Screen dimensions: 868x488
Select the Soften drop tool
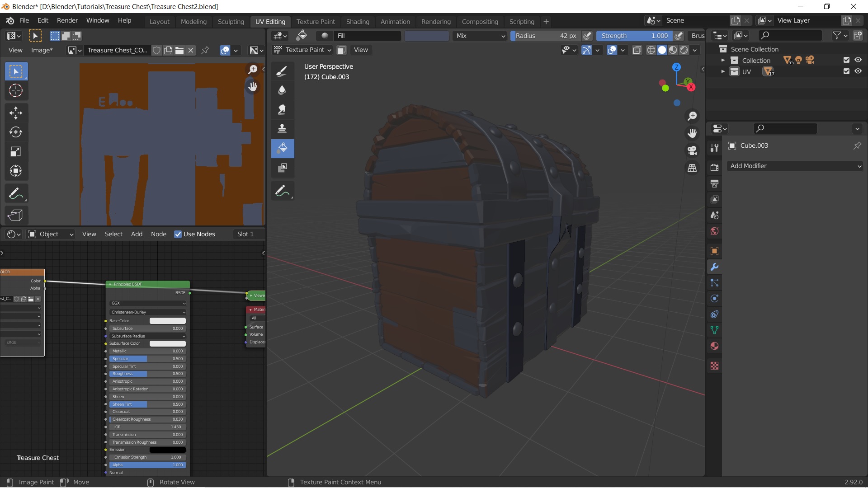pos(282,90)
